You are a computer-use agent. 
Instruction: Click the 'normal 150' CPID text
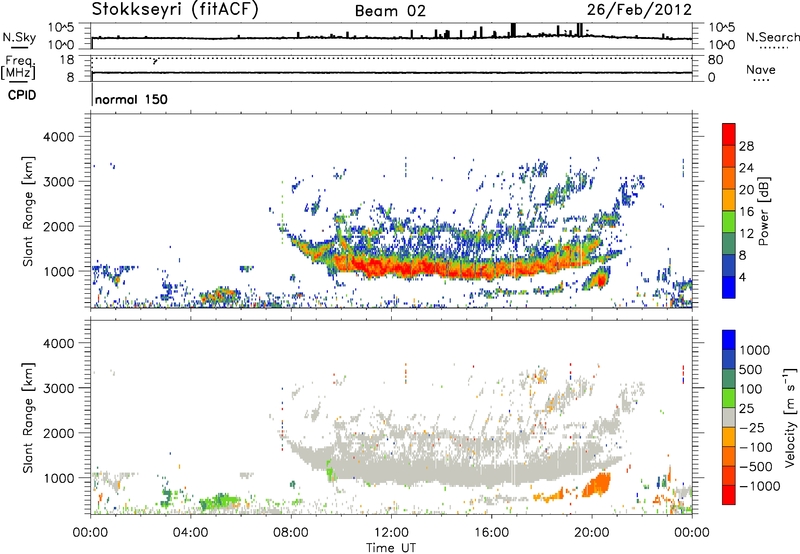tap(131, 99)
